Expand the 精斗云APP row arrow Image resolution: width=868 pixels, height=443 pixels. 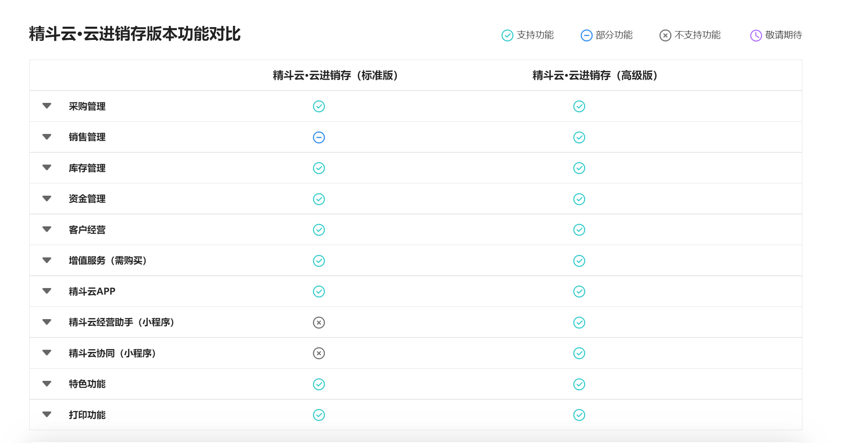(x=47, y=291)
